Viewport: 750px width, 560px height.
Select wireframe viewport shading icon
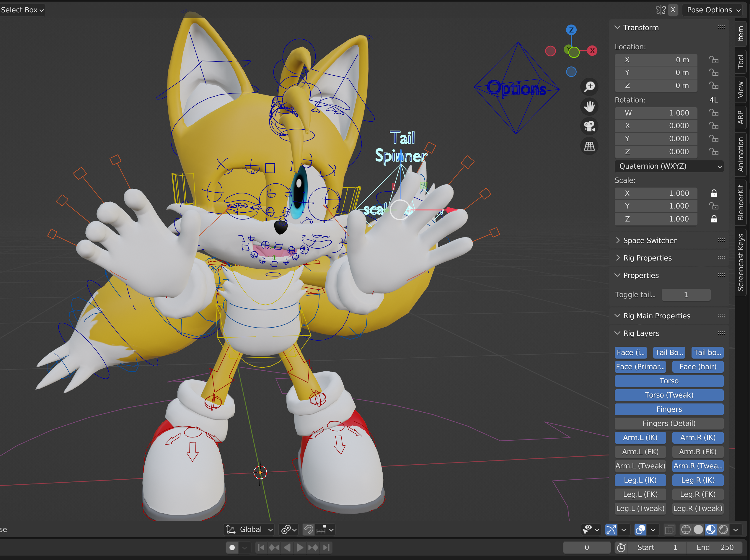[686, 530]
